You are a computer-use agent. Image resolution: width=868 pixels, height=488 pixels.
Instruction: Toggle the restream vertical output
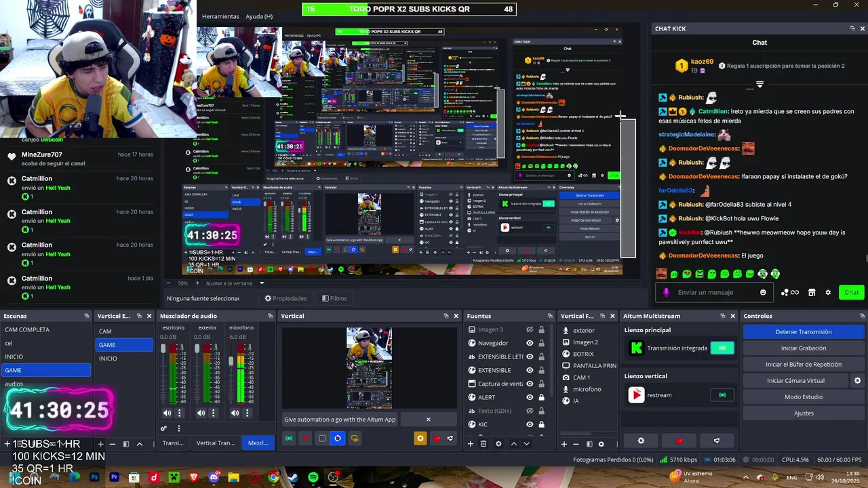coord(722,395)
